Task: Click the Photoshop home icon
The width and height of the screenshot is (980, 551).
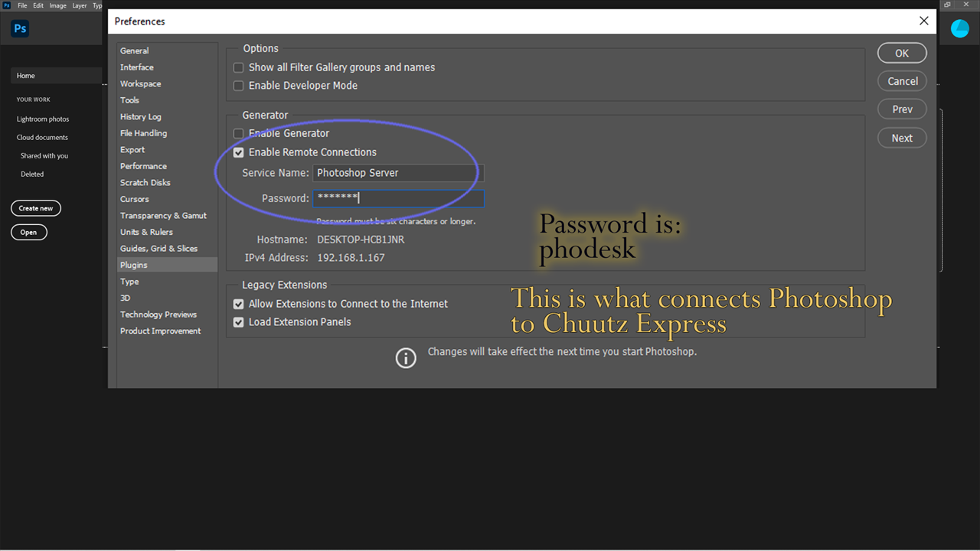Action: point(20,29)
